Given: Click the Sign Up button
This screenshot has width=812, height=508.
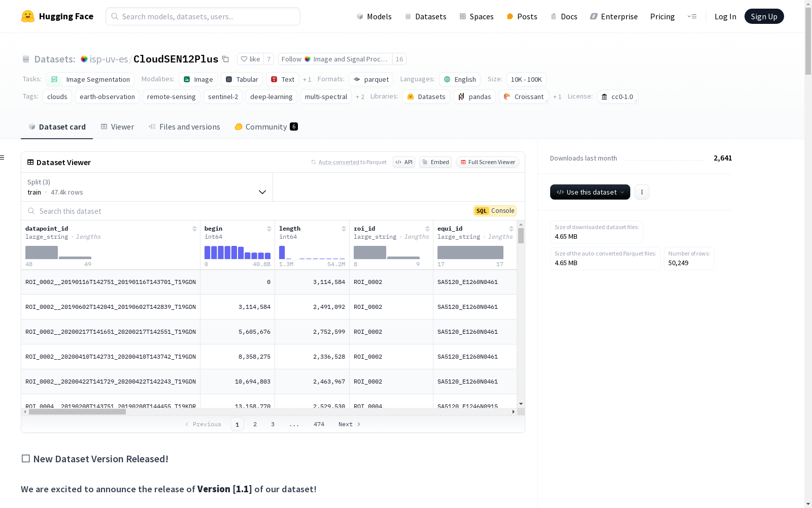Looking at the screenshot, I should (x=764, y=16).
